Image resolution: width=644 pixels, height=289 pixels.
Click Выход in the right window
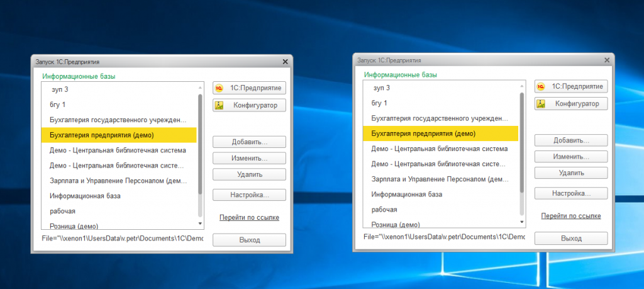click(571, 238)
